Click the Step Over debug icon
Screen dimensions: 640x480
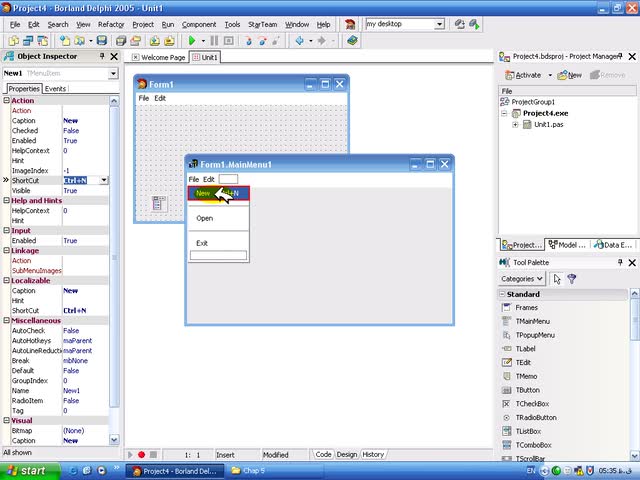click(x=262, y=41)
